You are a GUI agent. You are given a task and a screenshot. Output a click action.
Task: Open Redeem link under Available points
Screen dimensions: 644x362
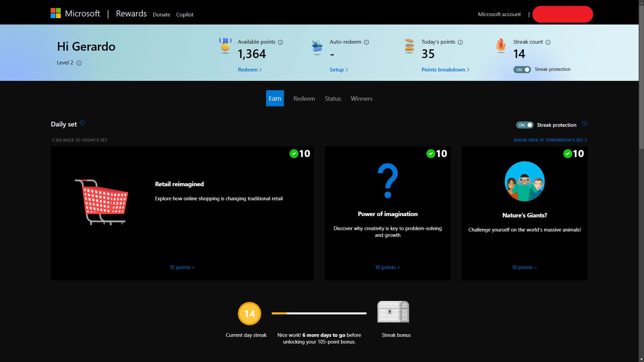pyautogui.click(x=250, y=70)
